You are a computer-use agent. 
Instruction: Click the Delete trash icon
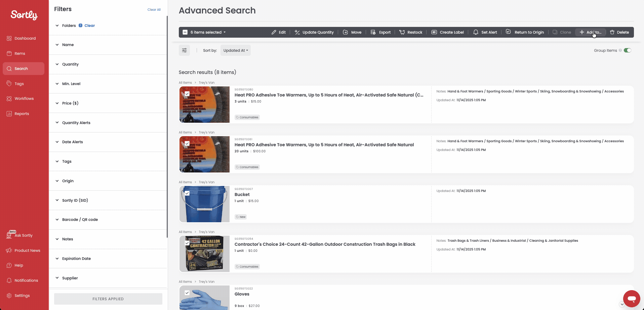point(612,32)
